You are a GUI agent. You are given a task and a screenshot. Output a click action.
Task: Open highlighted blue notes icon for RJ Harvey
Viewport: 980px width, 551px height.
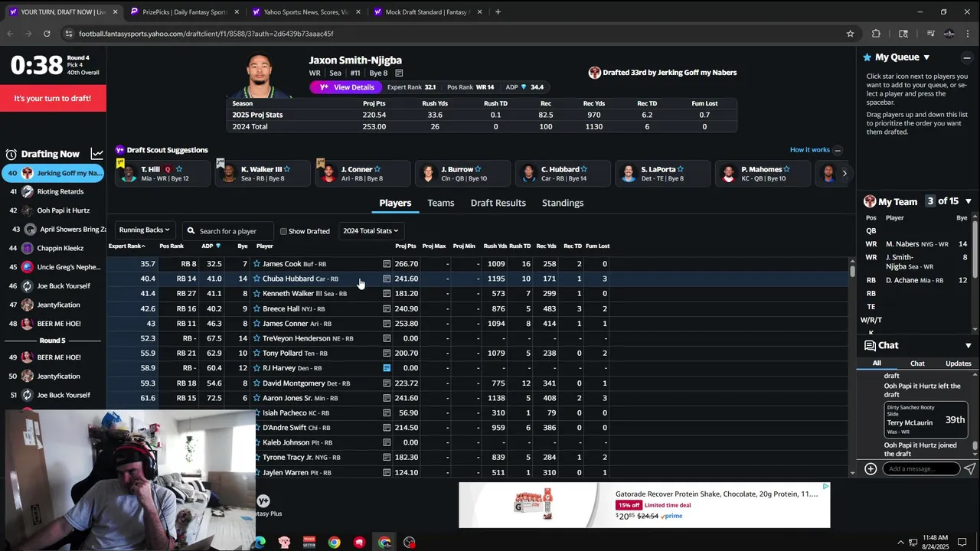(387, 368)
